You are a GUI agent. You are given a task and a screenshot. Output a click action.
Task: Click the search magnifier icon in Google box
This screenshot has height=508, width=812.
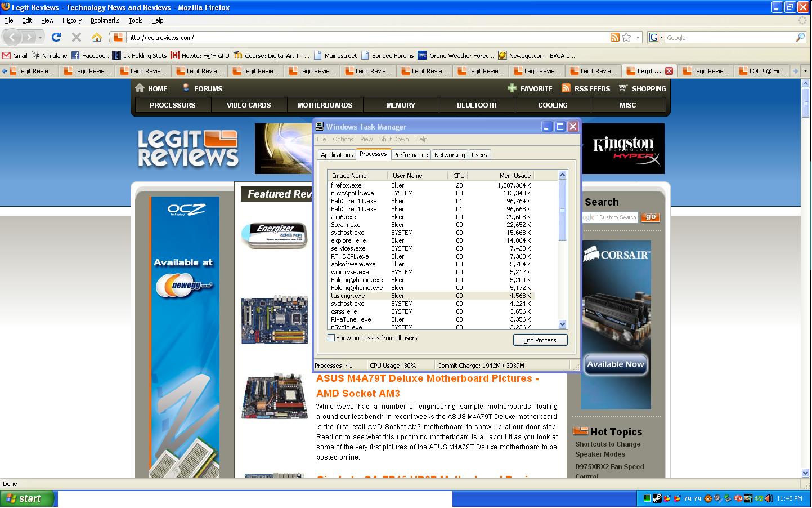click(800, 37)
